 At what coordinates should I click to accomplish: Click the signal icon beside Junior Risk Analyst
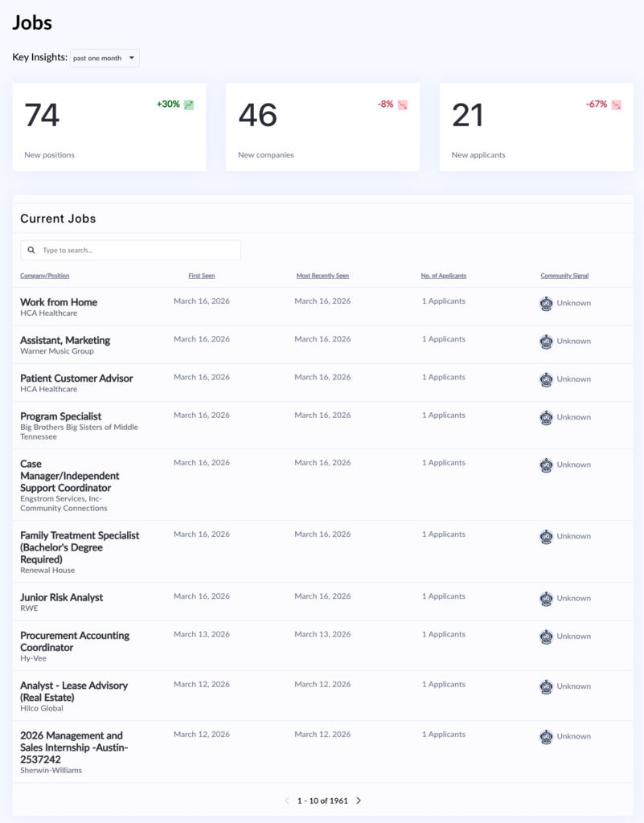(546, 598)
